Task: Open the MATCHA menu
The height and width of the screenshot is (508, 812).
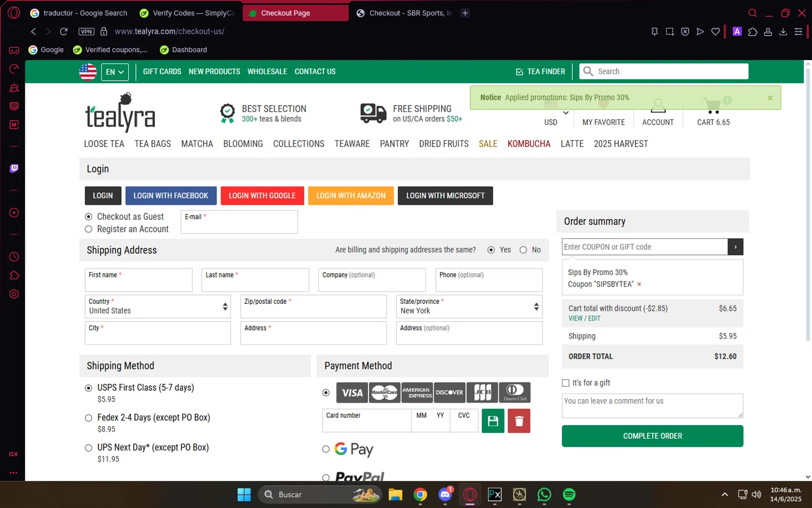Action: pos(197,144)
